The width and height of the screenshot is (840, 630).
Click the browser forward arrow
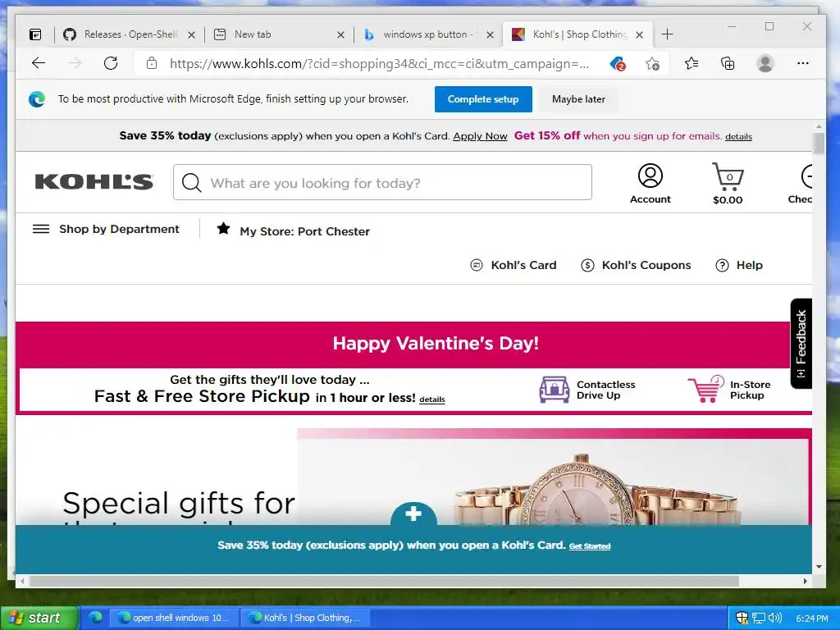coord(75,63)
